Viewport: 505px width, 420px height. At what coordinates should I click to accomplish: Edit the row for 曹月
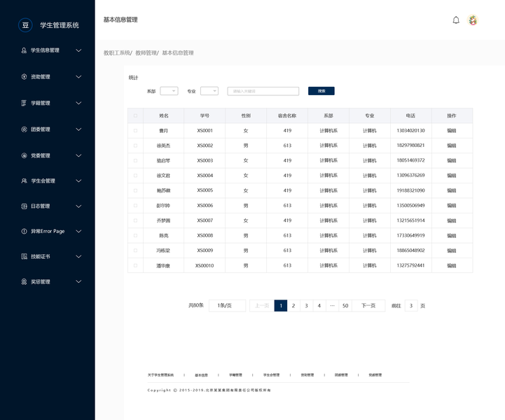[452, 131]
